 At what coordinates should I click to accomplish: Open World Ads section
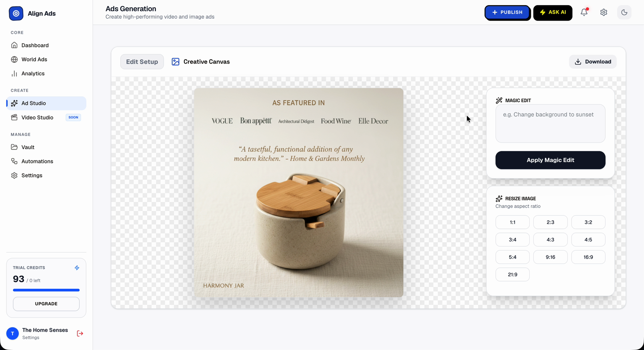(46, 60)
